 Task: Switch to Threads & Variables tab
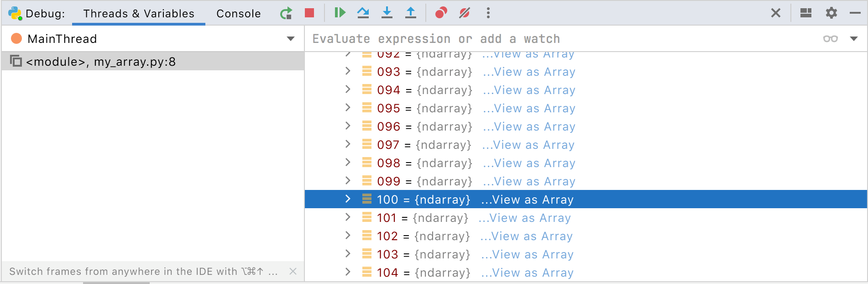[x=139, y=13]
